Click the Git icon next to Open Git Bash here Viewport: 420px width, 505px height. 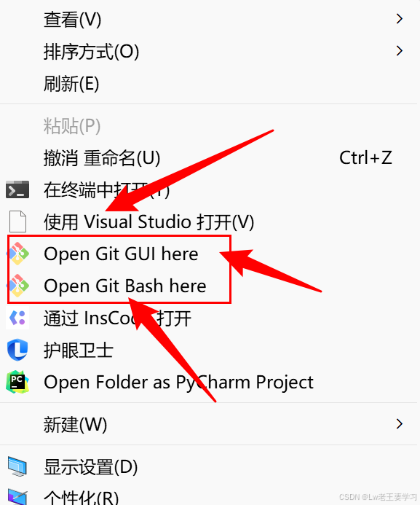17,286
